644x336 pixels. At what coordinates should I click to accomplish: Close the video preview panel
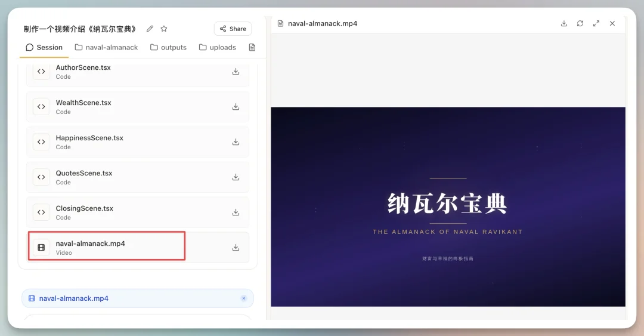click(x=612, y=23)
